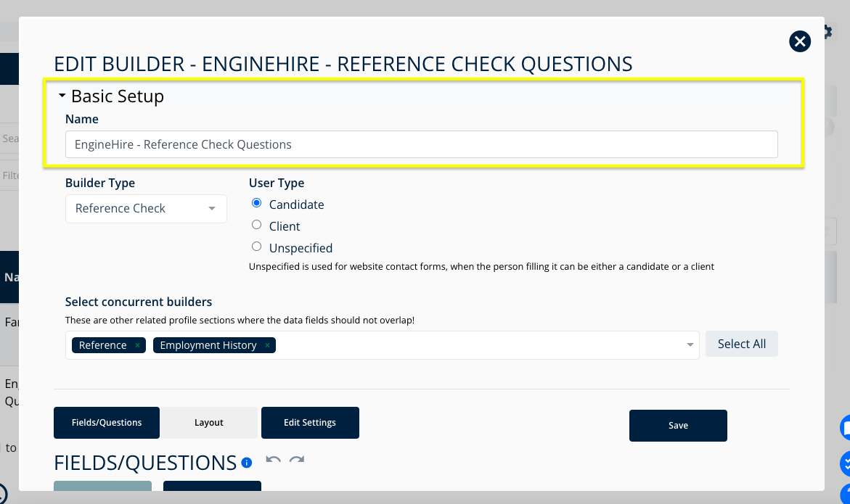Click Select All for concurrent builders

(x=741, y=344)
